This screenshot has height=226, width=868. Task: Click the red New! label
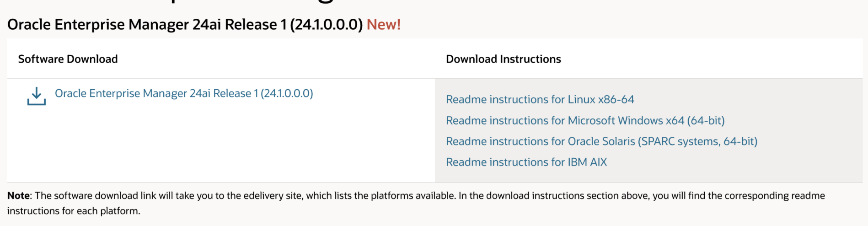[383, 24]
